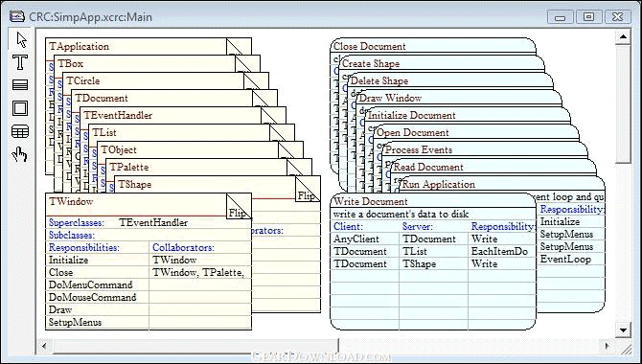Select the TObject card title

119,149
